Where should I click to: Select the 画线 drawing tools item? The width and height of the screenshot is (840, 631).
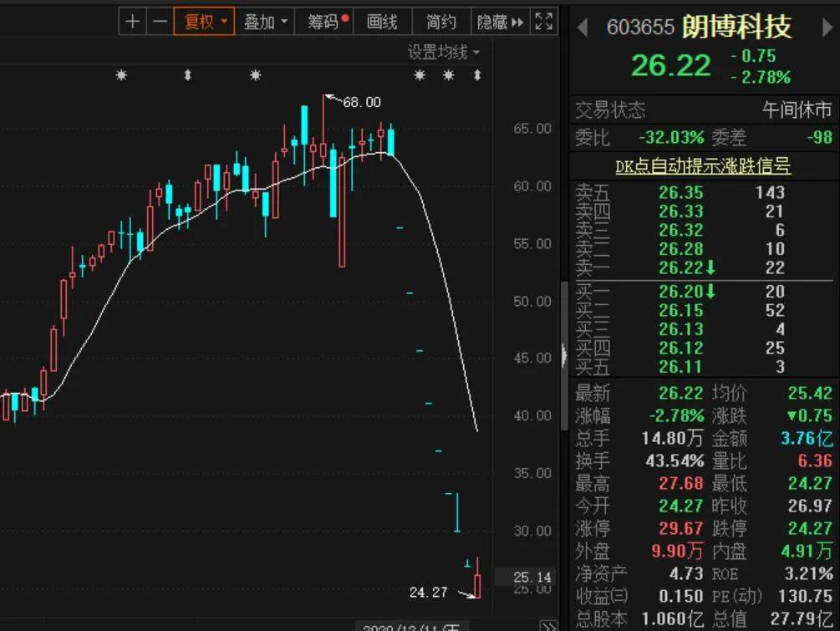pos(383,22)
